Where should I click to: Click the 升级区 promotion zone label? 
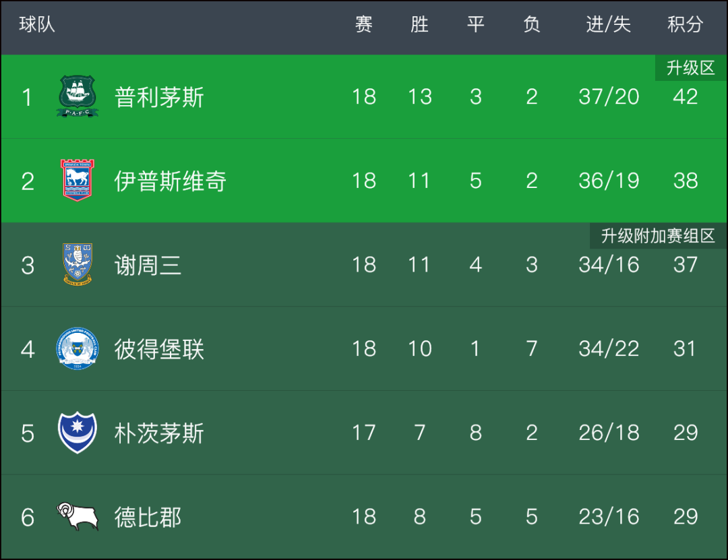tap(690, 68)
